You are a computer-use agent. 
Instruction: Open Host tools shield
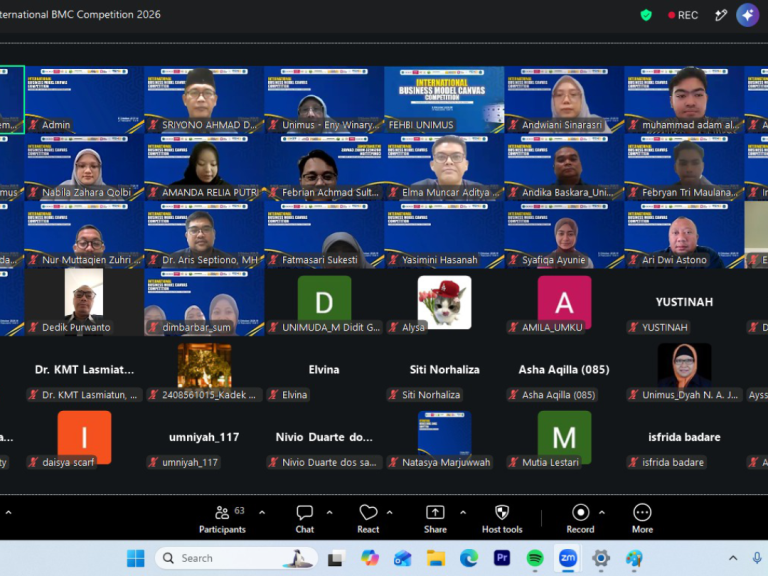click(502, 519)
